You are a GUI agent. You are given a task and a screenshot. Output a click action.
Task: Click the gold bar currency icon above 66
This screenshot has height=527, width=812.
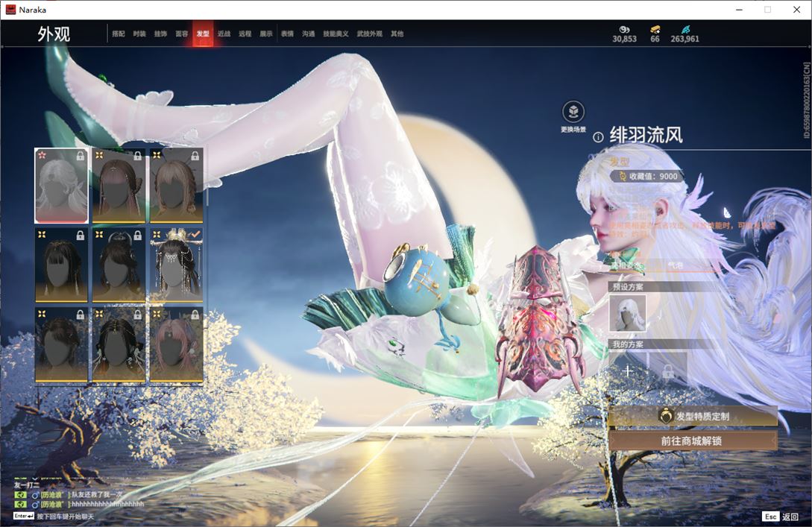(655, 30)
